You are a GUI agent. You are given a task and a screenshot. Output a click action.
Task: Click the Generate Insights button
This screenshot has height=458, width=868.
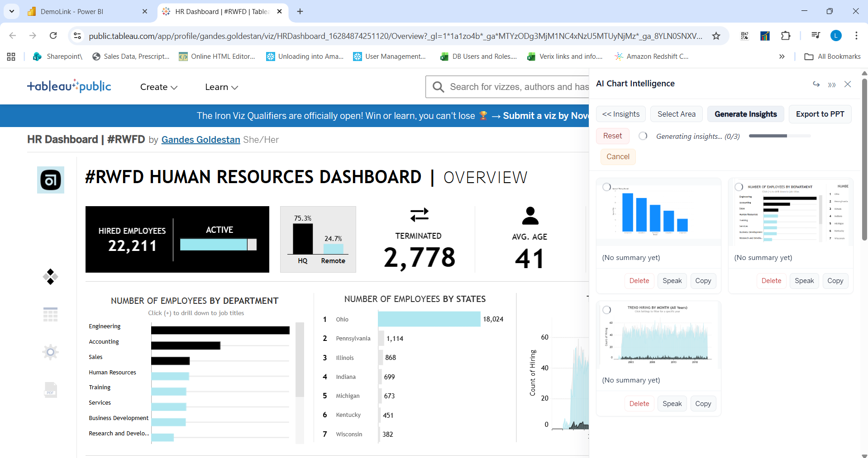tap(745, 114)
